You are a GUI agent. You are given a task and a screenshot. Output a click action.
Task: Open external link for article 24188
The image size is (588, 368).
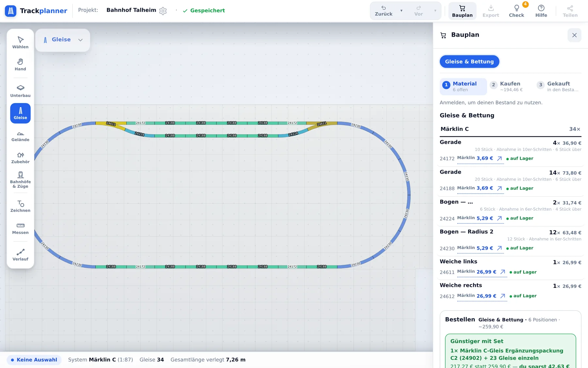pos(499,188)
